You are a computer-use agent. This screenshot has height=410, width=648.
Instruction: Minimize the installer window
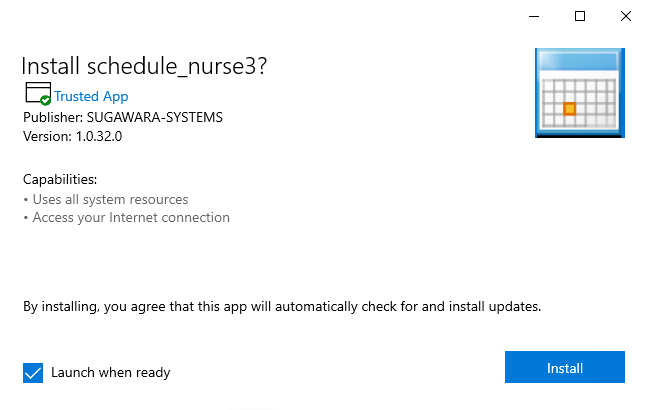coord(534,17)
